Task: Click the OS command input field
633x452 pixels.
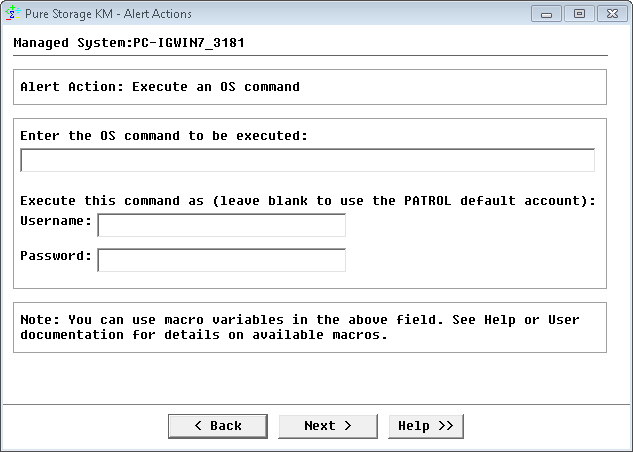Action: point(307,161)
